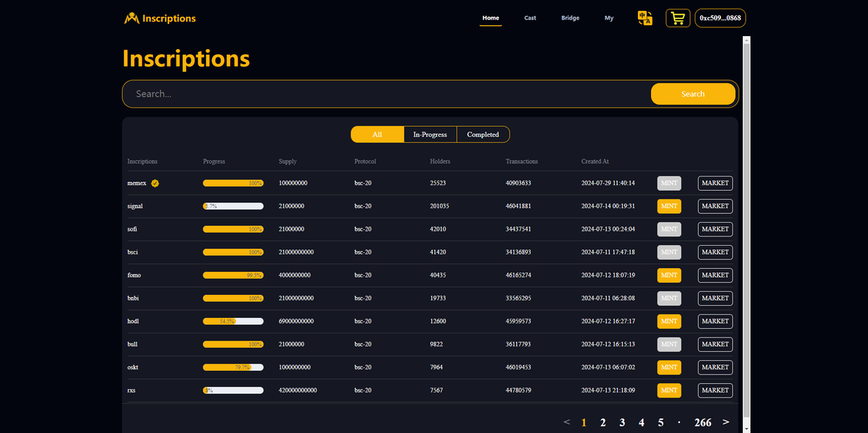Select the Home navigation item
Viewport: 868px width, 433px height.
[x=490, y=18]
